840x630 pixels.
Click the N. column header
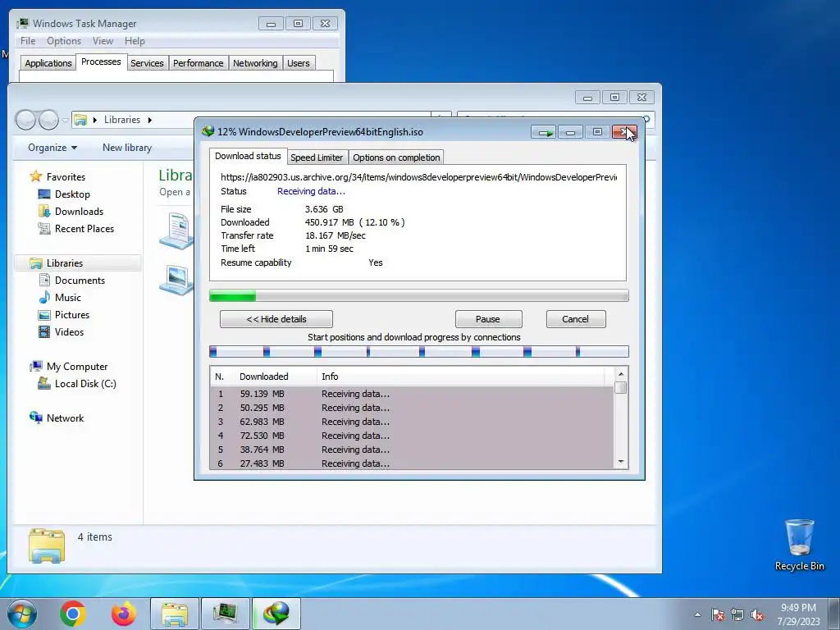click(x=221, y=377)
